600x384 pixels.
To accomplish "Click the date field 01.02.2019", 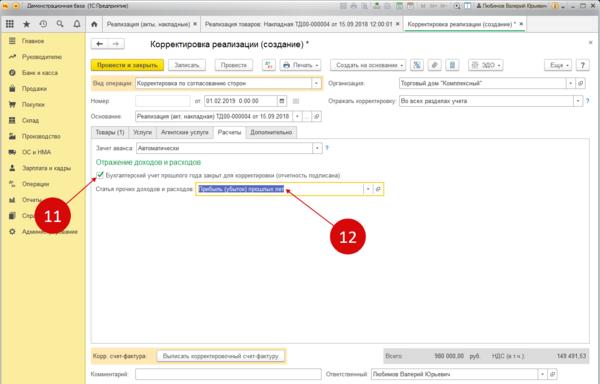I will click(x=241, y=101).
